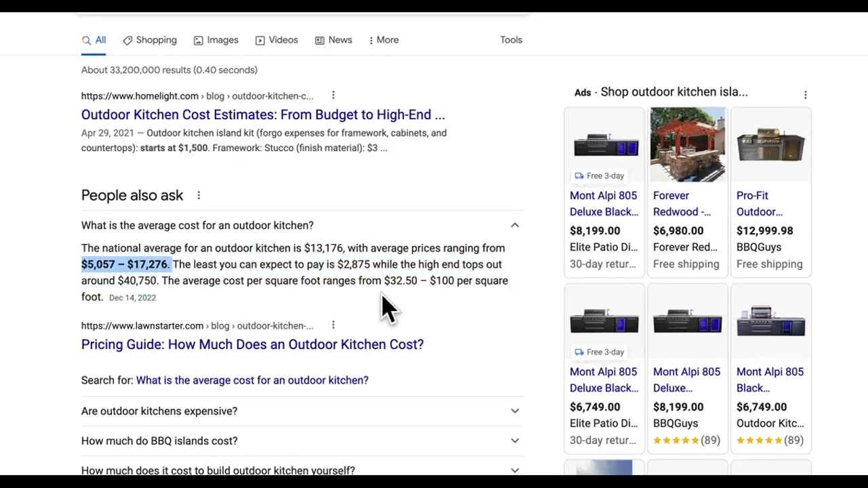Click the Videos play icon
This screenshot has height=488, width=868.
260,41
